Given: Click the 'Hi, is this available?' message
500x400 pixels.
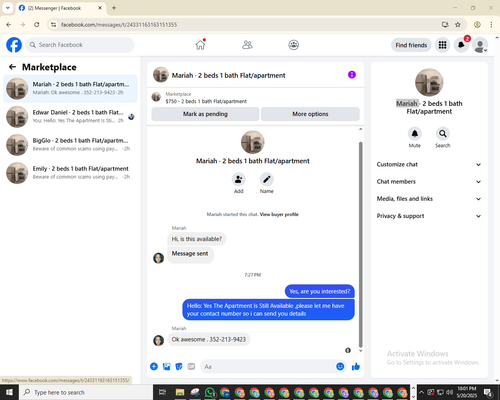Looking at the screenshot, I should click(x=196, y=239).
